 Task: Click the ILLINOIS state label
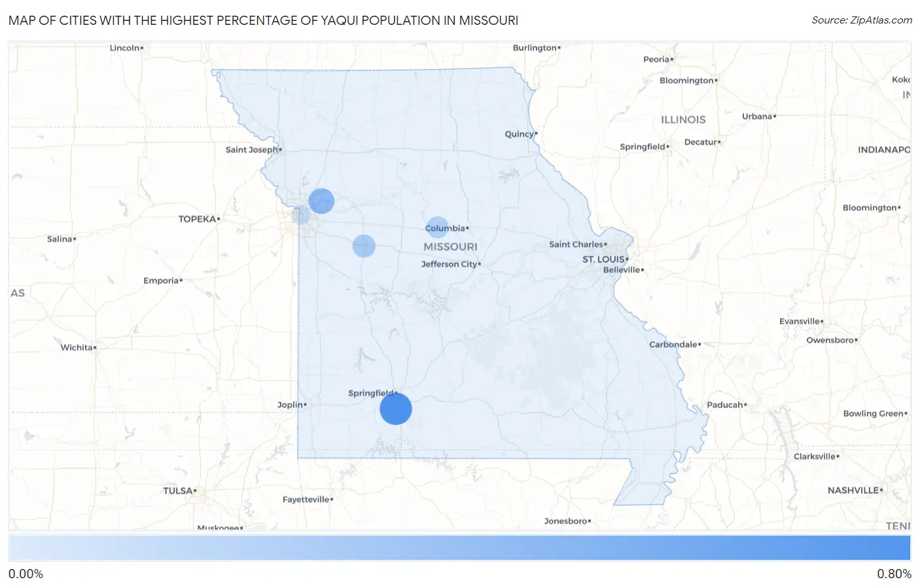683,120
